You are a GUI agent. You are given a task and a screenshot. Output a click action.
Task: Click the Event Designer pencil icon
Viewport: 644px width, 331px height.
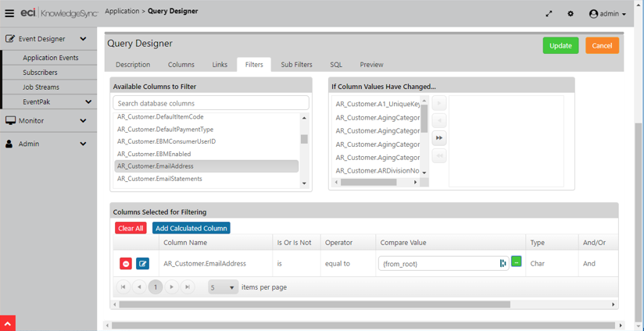10,39
